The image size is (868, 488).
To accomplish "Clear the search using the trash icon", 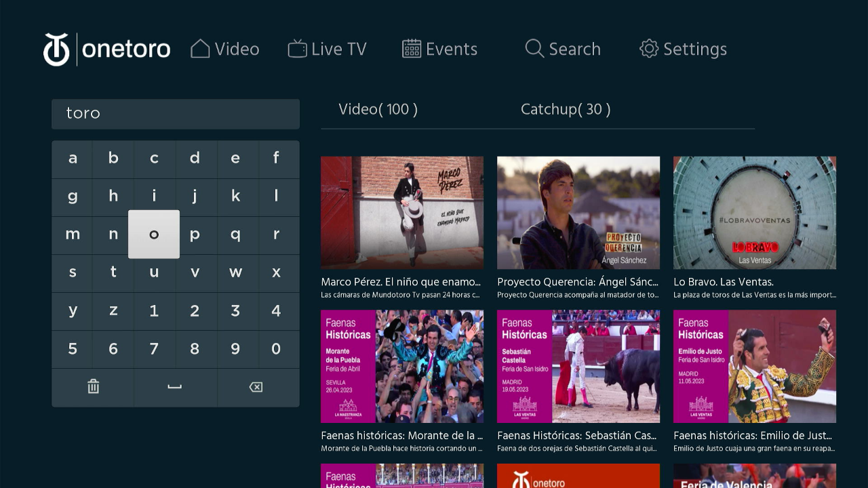I will pos(93,387).
